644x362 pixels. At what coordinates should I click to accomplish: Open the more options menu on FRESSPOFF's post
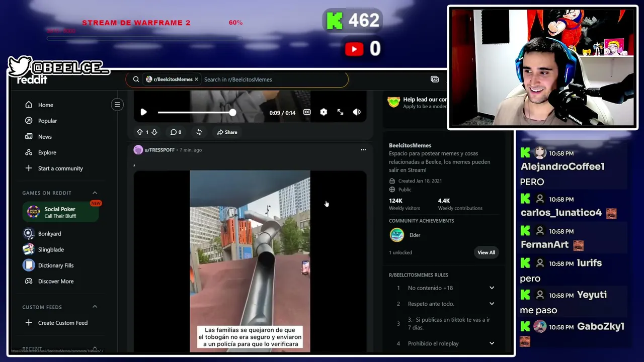point(363,150)
